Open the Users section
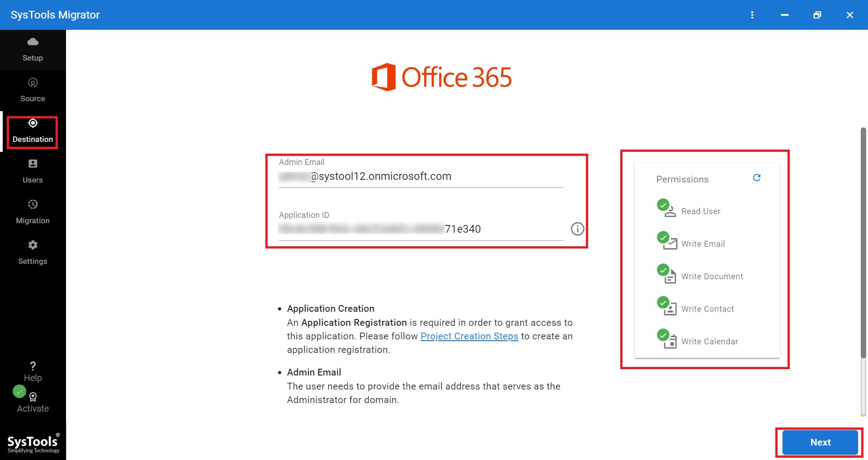 click(33, 172)
